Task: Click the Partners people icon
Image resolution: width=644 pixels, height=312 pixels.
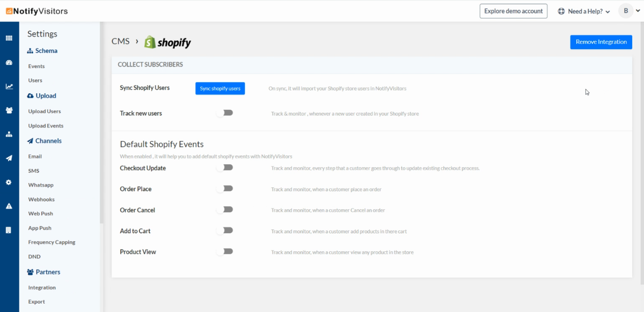Action: (x=30, y=272)
